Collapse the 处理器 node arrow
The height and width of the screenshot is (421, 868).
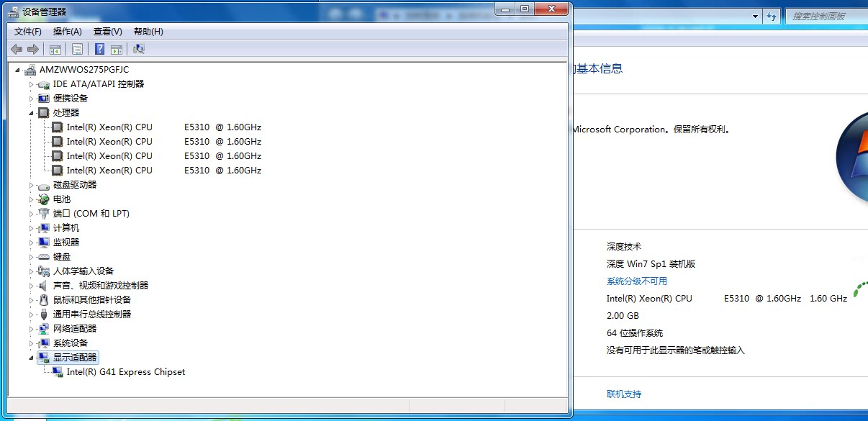point(31,114)
